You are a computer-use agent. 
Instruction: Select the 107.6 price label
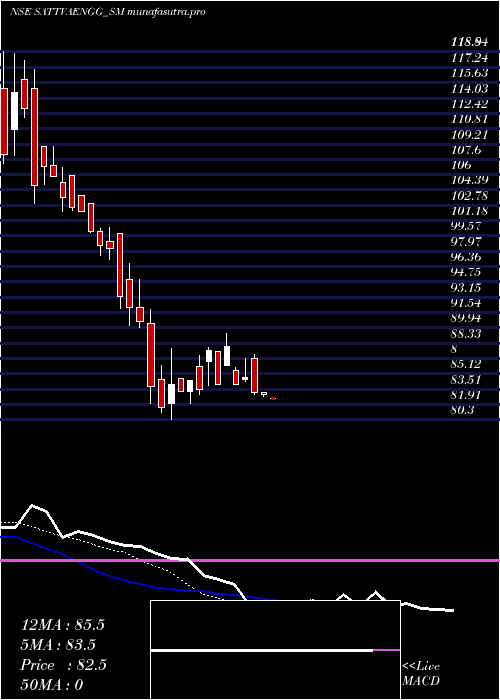(x=466, y=150)
